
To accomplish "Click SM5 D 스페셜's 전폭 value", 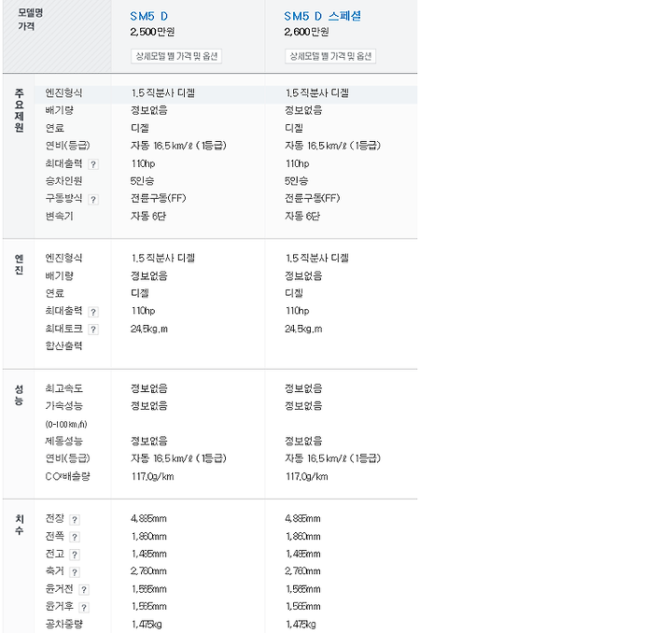I will point(303,537).
